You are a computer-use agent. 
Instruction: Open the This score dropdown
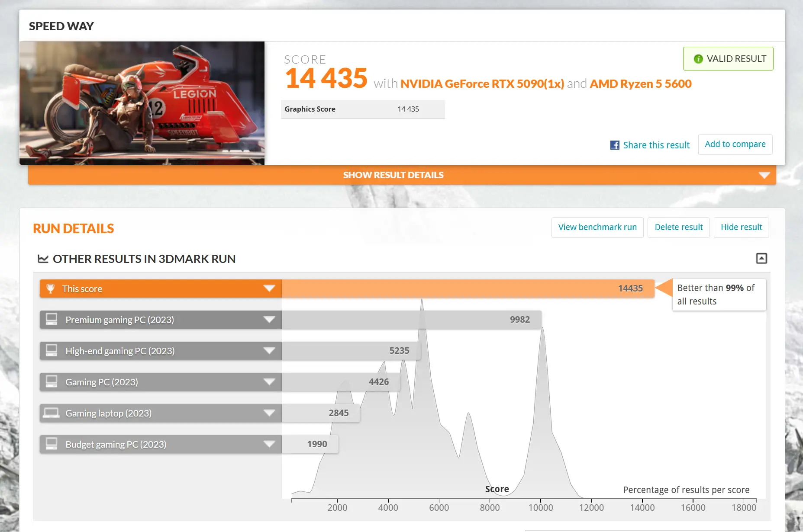coord(269,288)
